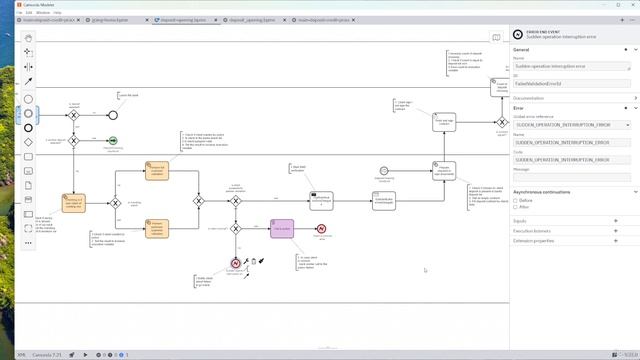Pick the data object palette icon
The image size is (640, 360).
coord(28,185)
